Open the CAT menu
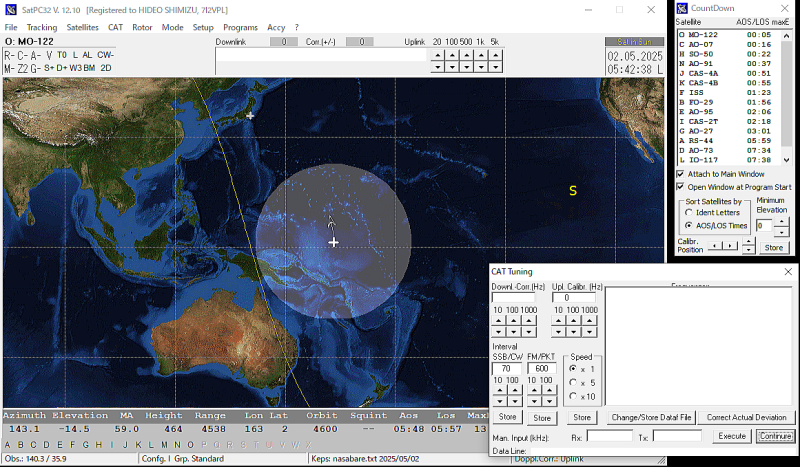 pyautogui.click(x=115, y=27)
